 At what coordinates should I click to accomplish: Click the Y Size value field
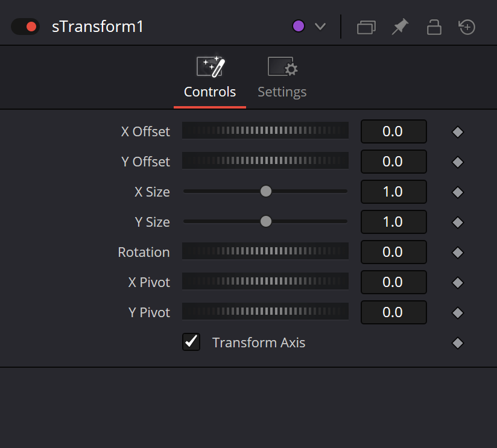394,221
